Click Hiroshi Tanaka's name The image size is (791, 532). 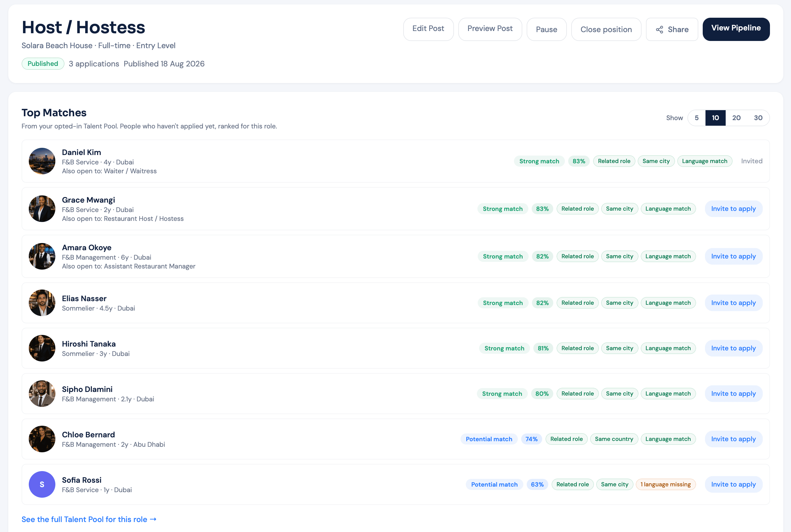coord(89,344)
